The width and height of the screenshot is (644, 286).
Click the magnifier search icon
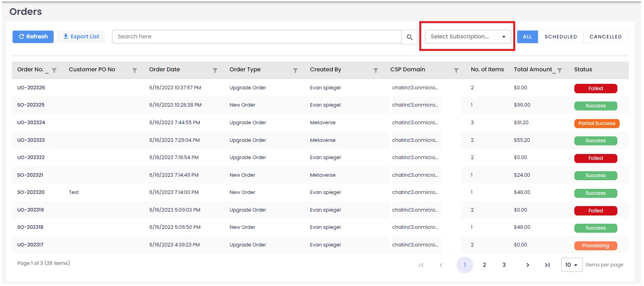409,37
